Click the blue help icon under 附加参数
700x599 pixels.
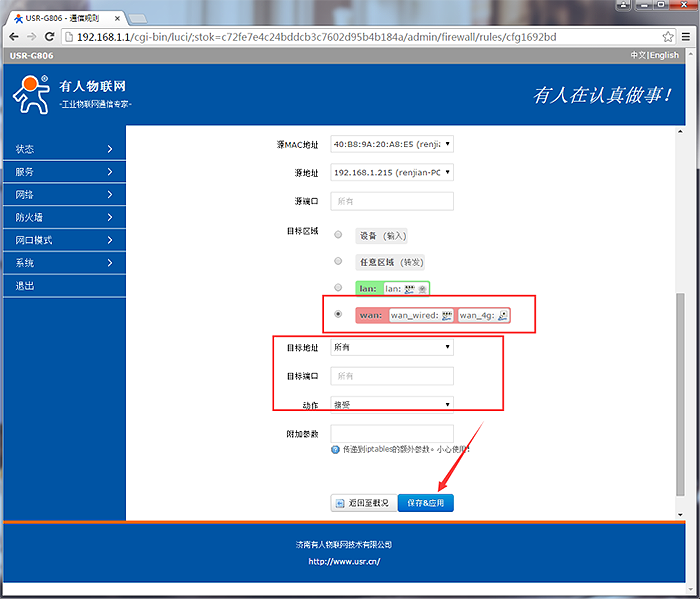pyautogui.click(x=335, y=450)
